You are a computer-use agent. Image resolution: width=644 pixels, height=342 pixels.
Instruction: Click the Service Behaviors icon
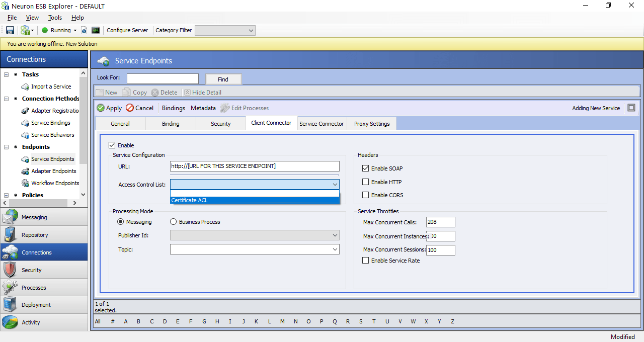coord(25,135)
